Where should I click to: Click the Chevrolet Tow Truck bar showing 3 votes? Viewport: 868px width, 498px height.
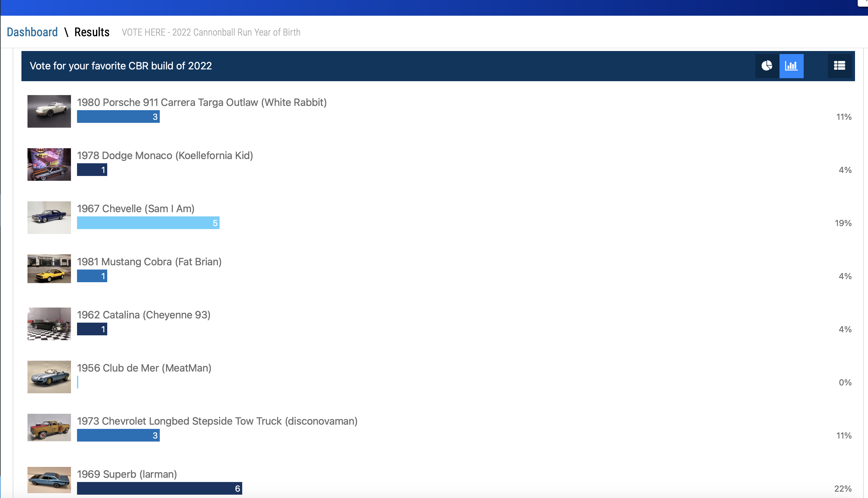point(118,436)
